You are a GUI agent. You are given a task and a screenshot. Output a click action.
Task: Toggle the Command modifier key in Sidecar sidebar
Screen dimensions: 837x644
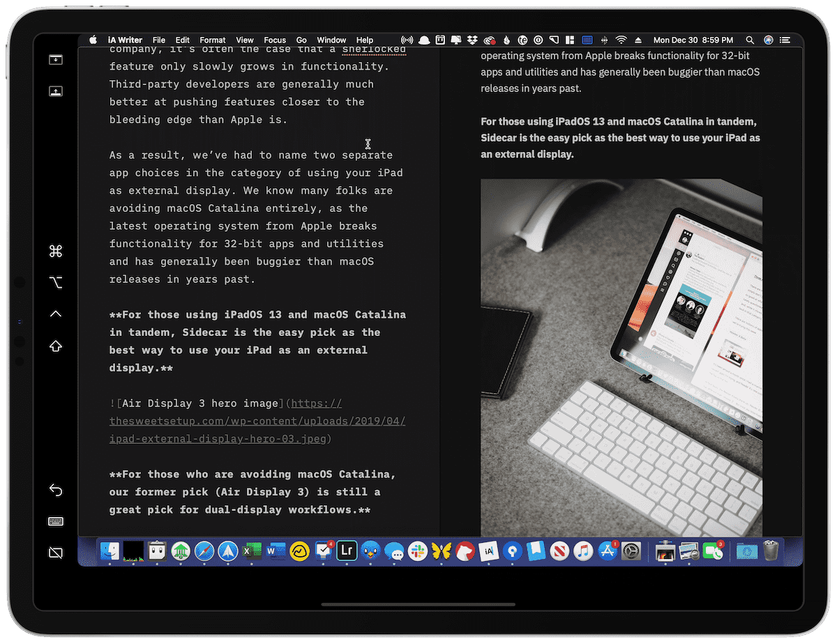tap(56, 252)
